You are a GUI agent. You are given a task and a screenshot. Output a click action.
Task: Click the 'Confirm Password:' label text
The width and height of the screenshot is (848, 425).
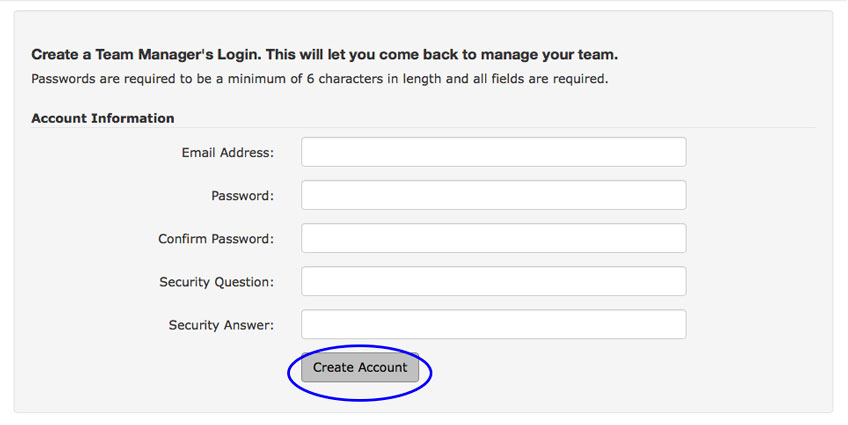tap(216, 239)
